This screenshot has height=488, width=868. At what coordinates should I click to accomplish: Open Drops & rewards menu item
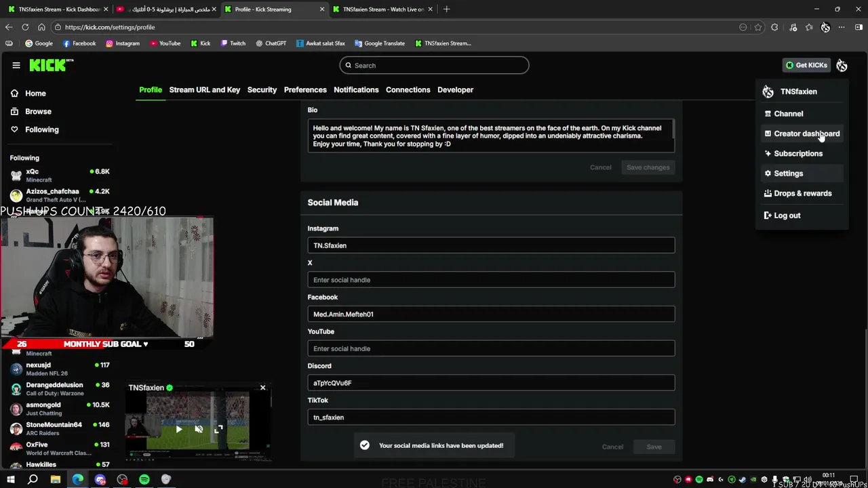[x=802, y=193]
